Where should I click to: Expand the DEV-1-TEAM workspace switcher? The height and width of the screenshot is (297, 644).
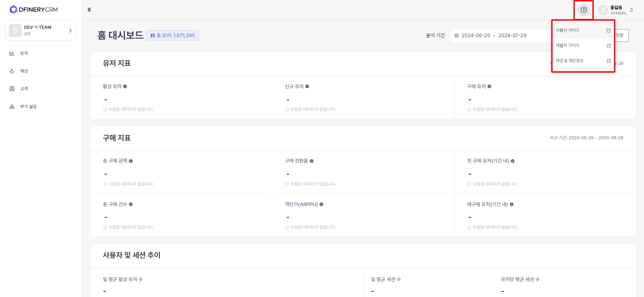(x=41, y=30)
